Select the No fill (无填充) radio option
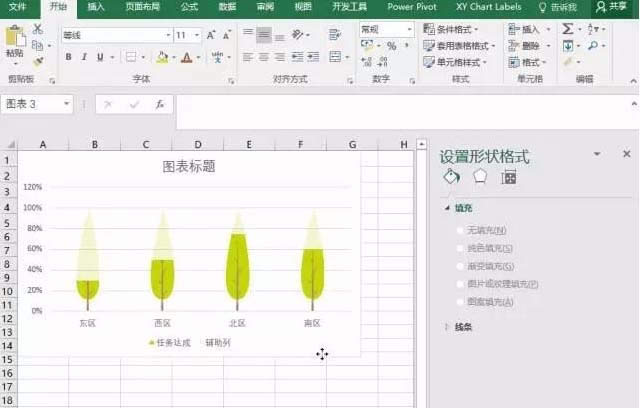The width and height of the screenshot is (640, 408). click(461, 230)
